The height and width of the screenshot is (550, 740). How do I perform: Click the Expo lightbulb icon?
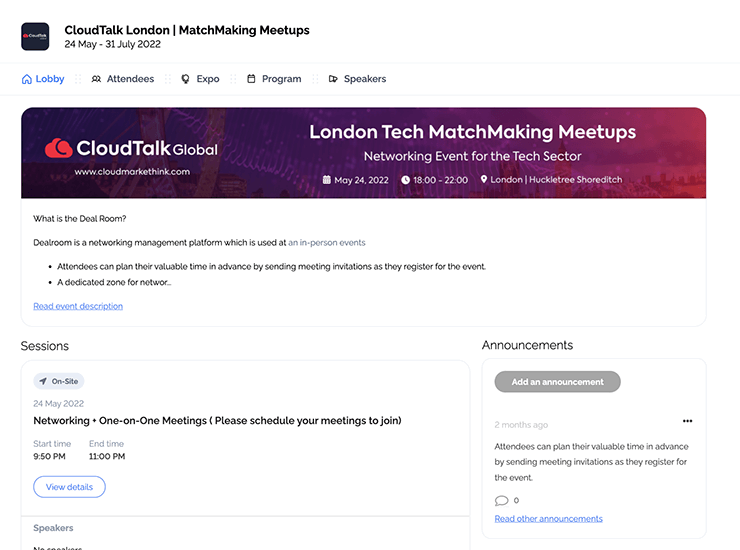click(x=185, y=79)
